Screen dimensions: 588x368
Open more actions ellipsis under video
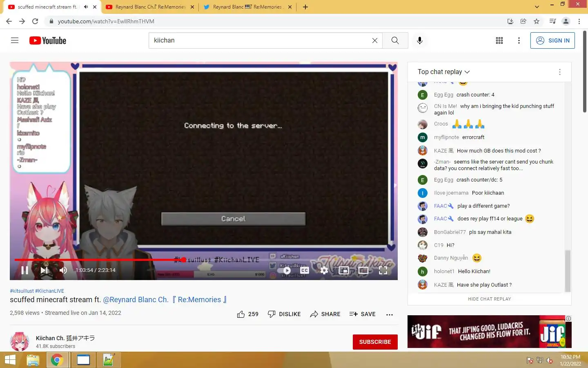(x=390, y=314)
